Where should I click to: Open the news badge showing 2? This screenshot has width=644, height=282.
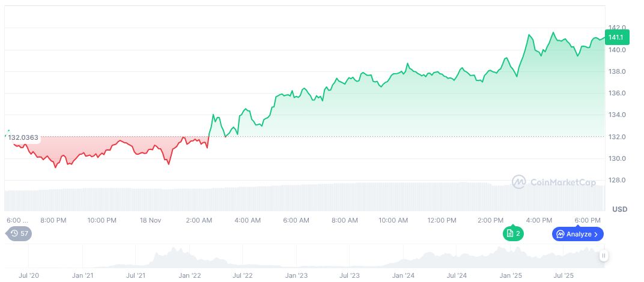point(513,233)
